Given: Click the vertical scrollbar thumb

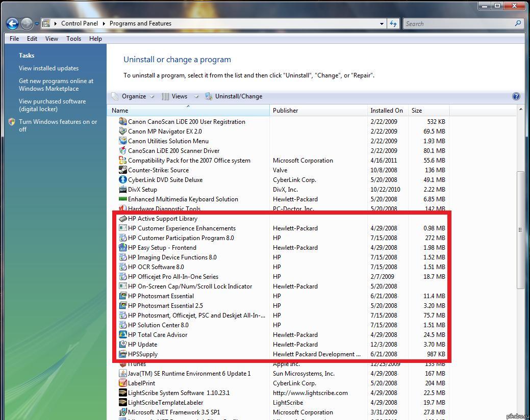Looking at the screenshot, I should click(520, 230).
